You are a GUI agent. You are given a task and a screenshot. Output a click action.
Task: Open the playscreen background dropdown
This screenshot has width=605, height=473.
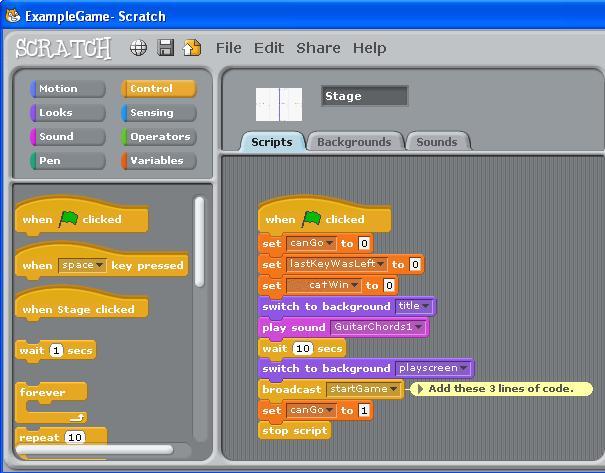[x=433, y=368]
